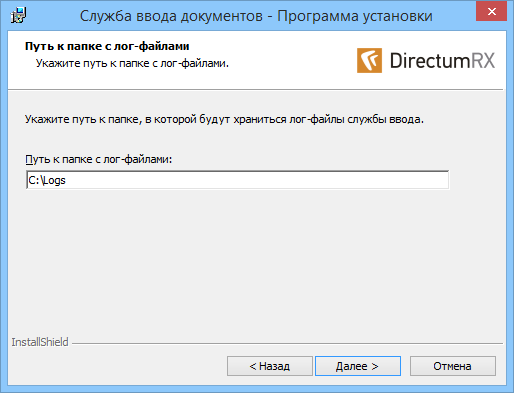
Task: Close the installer with the X button
Action: coord(491,12)
